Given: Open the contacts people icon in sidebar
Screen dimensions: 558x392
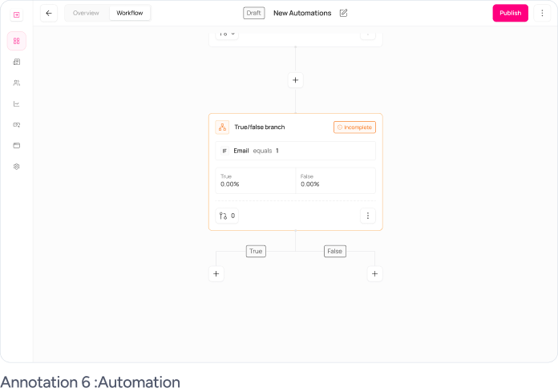Looking at the screenshot, I should click(x=16, y=83).
